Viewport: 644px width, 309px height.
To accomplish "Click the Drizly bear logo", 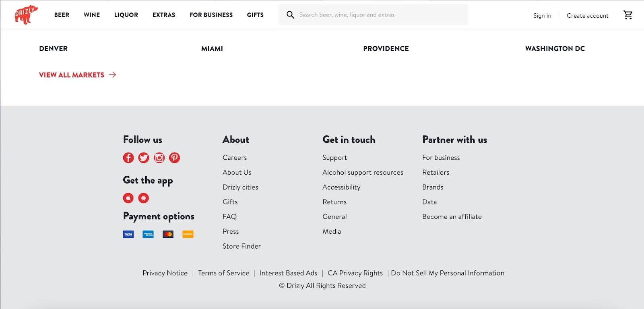I will [x=26, y=15].
